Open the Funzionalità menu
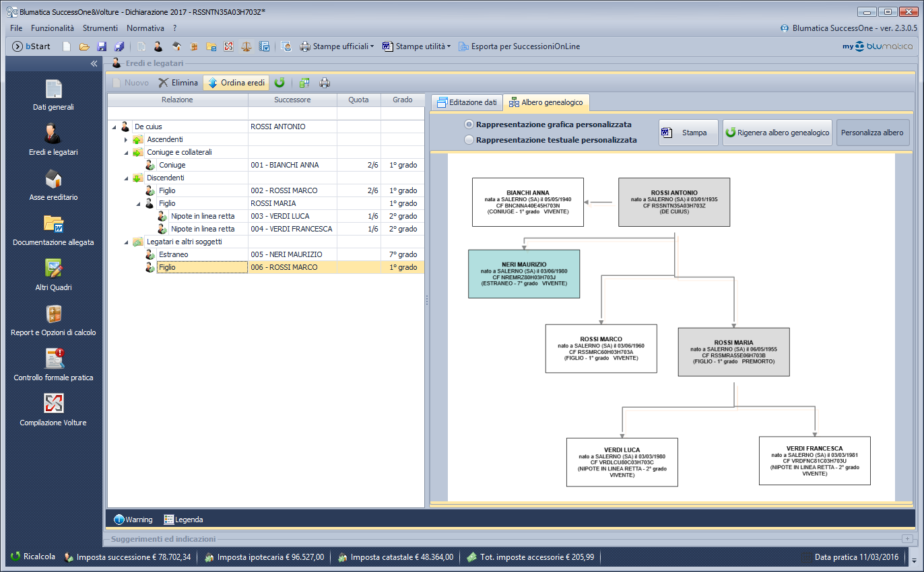 (53, 28)
